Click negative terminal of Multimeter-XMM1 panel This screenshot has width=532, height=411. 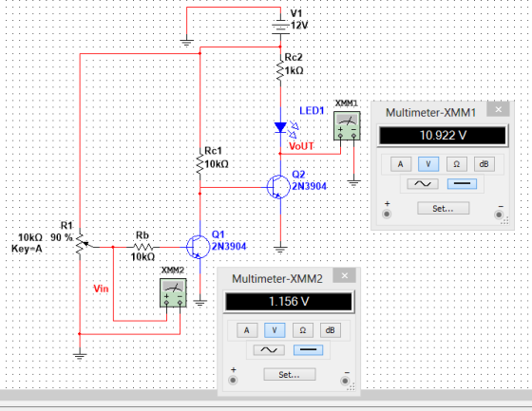click(x=499, y=215)
